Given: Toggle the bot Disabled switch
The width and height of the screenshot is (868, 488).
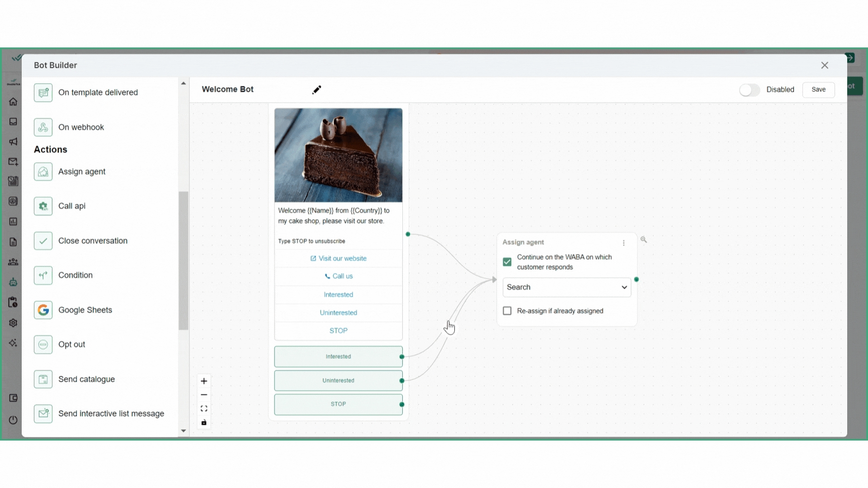Looking at the screenshot, I should click(x=749, y=90).
